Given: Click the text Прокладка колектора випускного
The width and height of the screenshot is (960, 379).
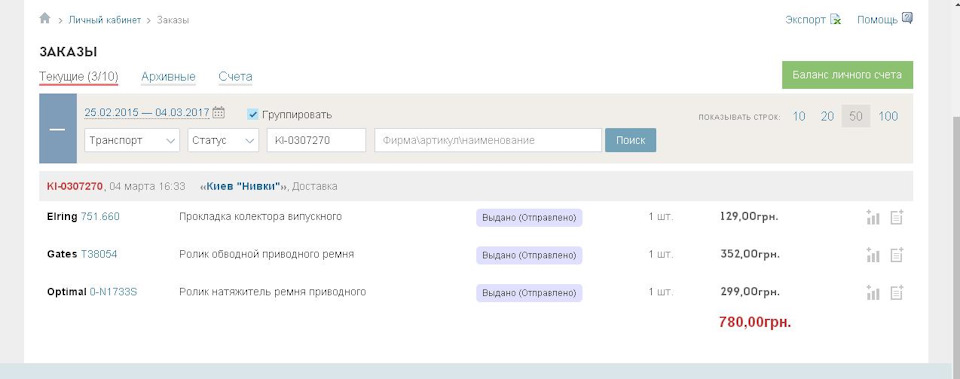Looking at the screenshot, I should pyautogui.click(x=260, y=217).
